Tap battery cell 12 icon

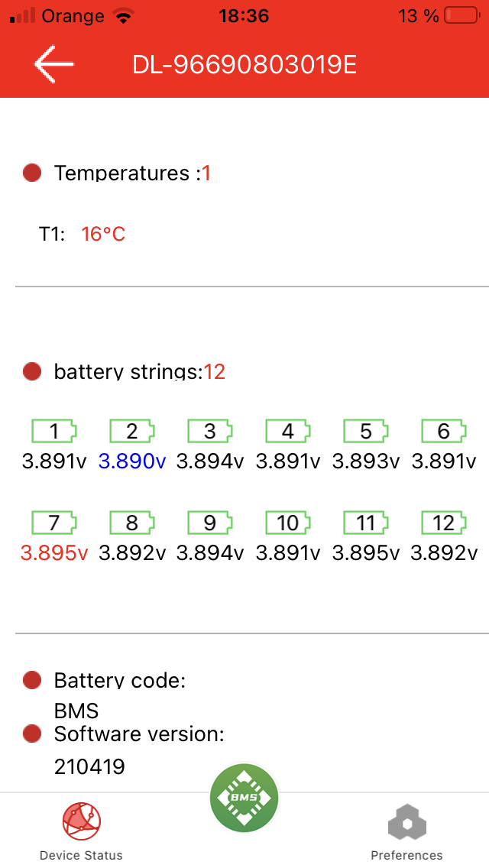pos(444,523)
